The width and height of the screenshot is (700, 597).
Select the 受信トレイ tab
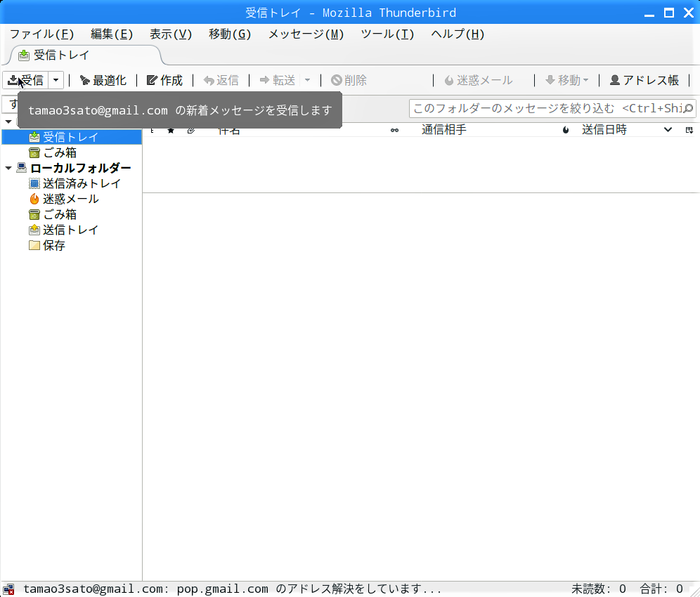click(x=85, y=55)
